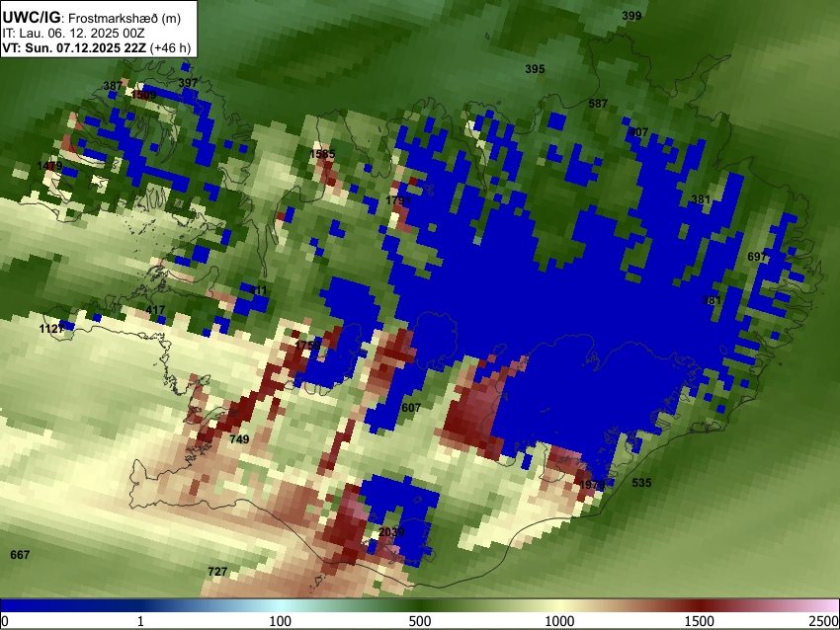Click the 'UWC/IG' title text
Viewport: 840px width, 630px height.
(31, 17)
